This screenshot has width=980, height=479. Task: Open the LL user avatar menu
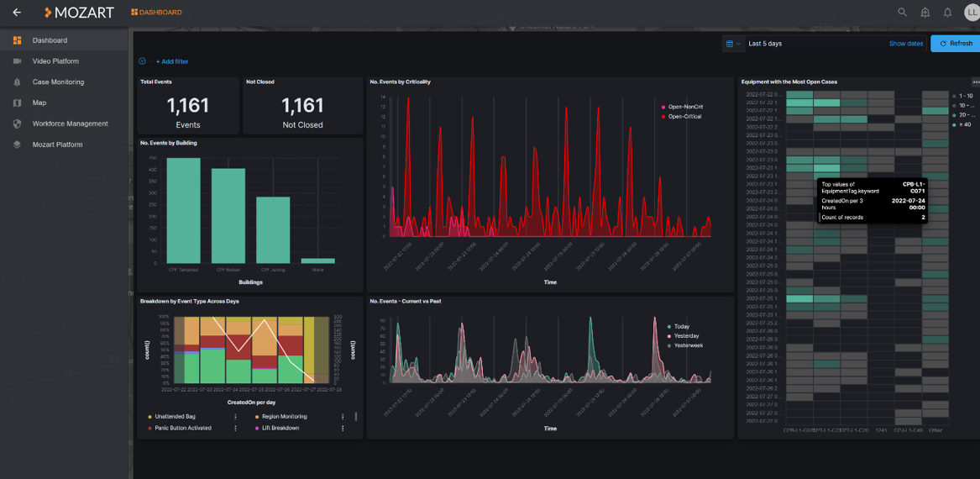[971, 13]
